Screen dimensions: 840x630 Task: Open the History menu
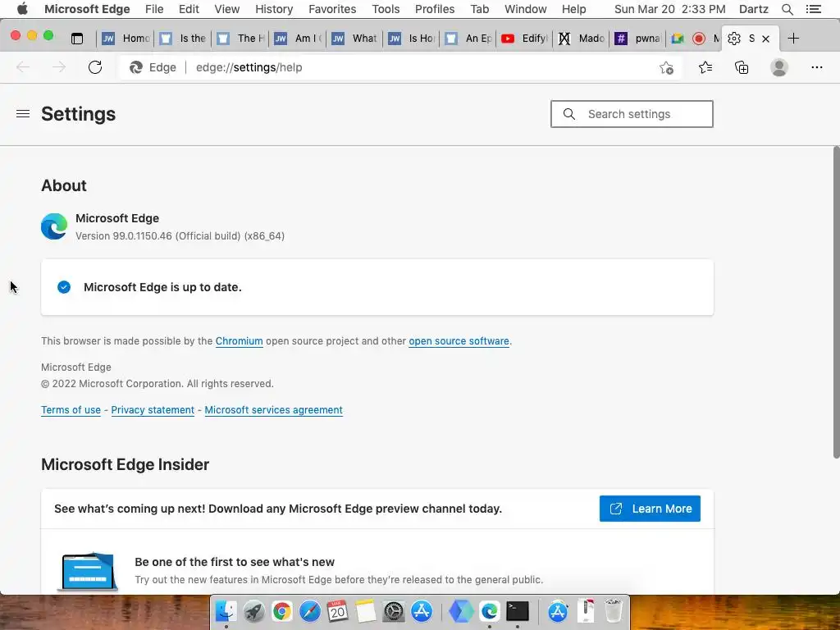pos(274,9)
